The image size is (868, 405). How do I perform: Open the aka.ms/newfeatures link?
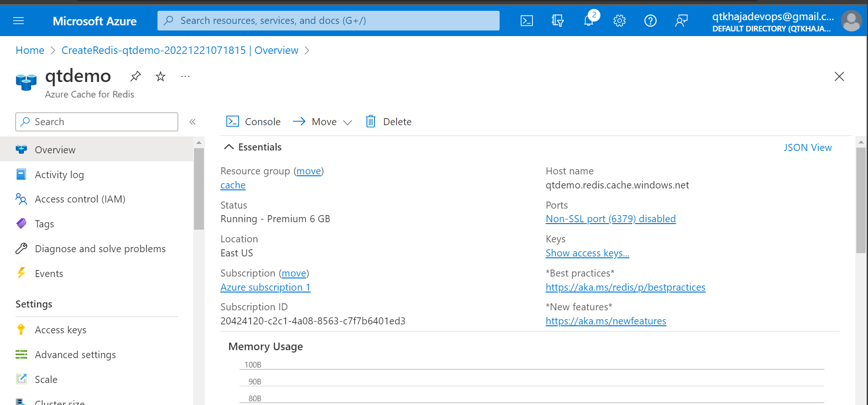pyautogui.click(x=606, y=321)
